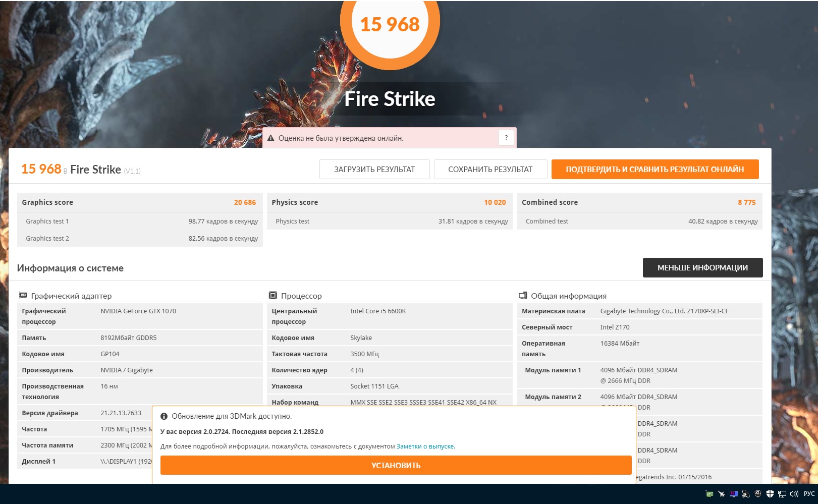Click the Intel Core i5 6600K value
The image size is (818, 504).
[x=378, y=311]
